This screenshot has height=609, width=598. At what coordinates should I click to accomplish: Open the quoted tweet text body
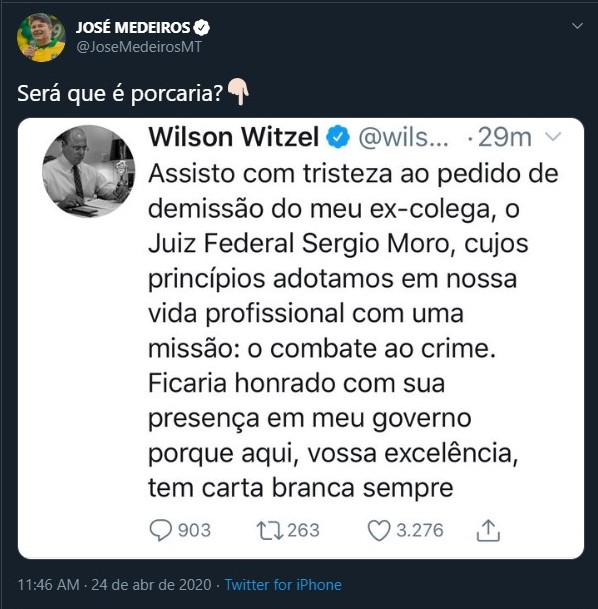[x=353, y=331]
